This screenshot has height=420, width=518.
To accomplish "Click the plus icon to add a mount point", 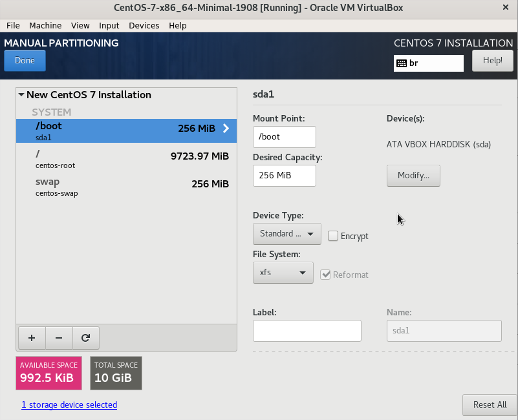I will [x=32, y=338].
